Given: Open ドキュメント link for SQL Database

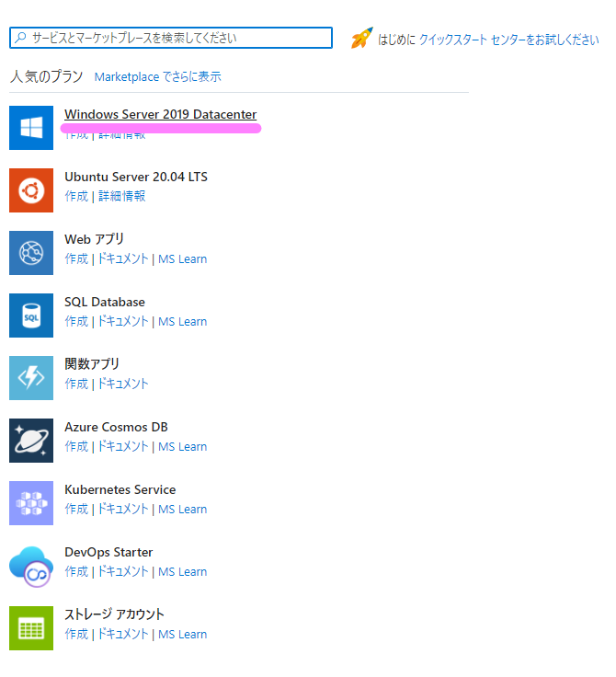Looking at the screenshot, I should pos(123,322).
